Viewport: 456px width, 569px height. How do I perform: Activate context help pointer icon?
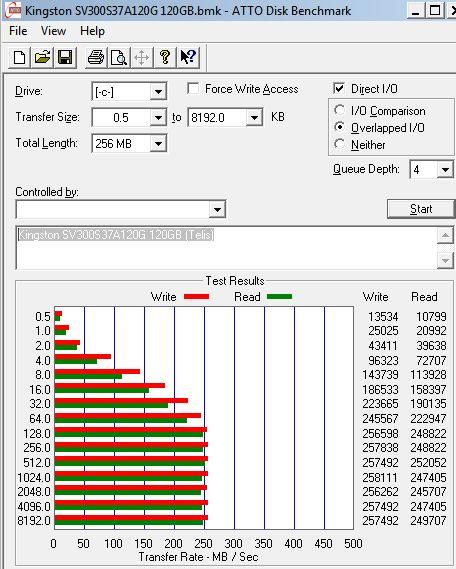[188, 57]
